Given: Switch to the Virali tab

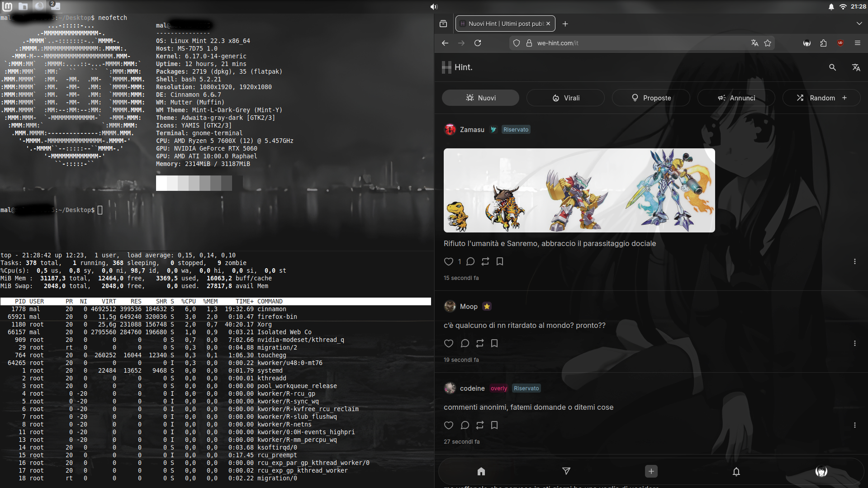Looking at the screenshot, I should [565, 98].
